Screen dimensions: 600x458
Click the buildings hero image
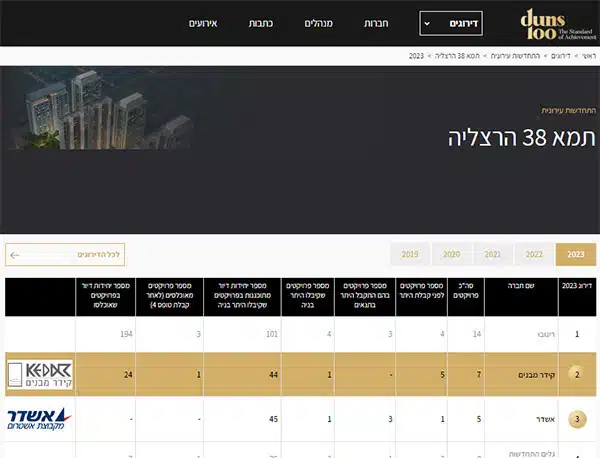coord(99,109)
